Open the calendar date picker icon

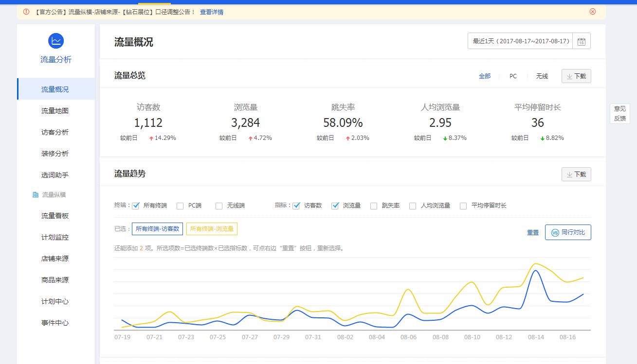pyautogui.click(x=582, y=42)
